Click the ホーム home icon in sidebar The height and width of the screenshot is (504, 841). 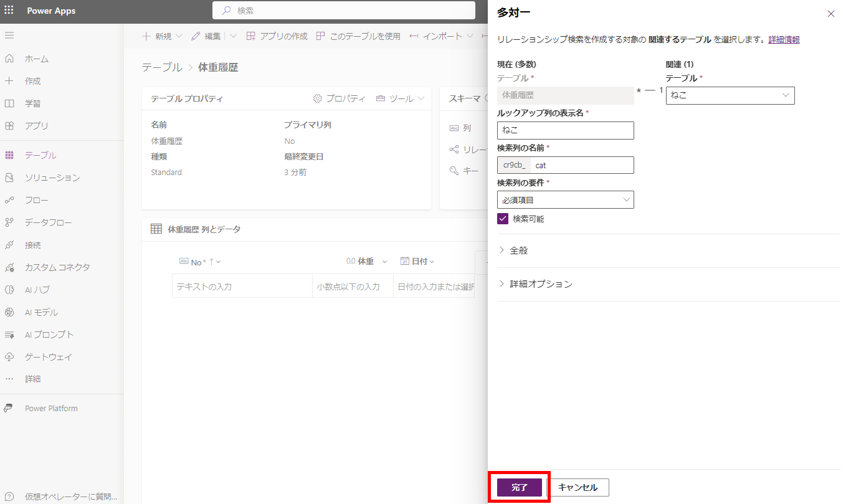[x=9, y=59]
